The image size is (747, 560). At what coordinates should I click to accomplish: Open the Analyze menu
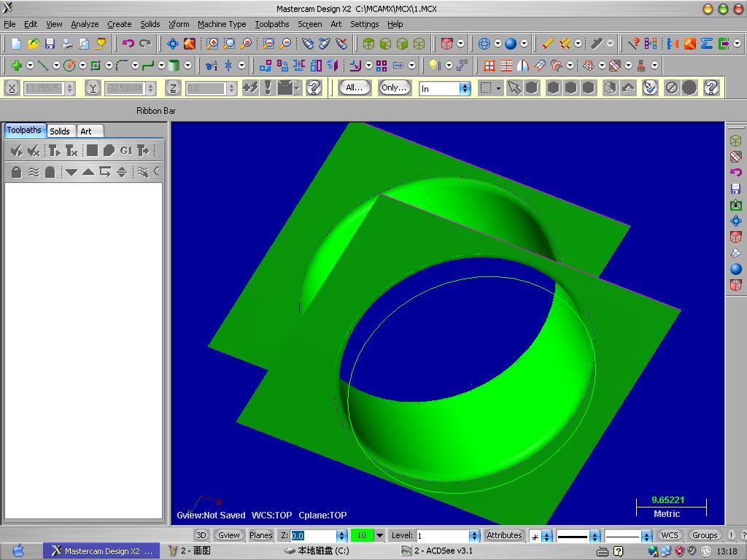[85, 24]
